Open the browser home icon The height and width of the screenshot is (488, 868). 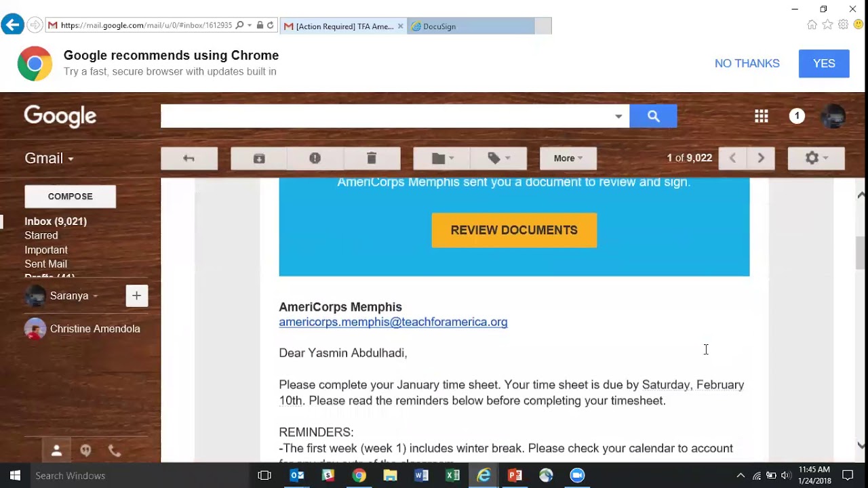[x=812, y=25]
